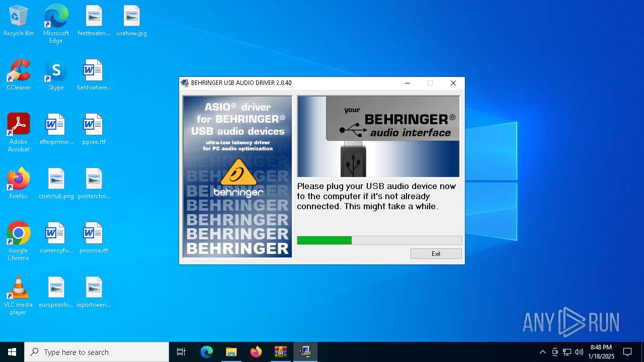Select Skype desktop shortcut

point(56,75)
